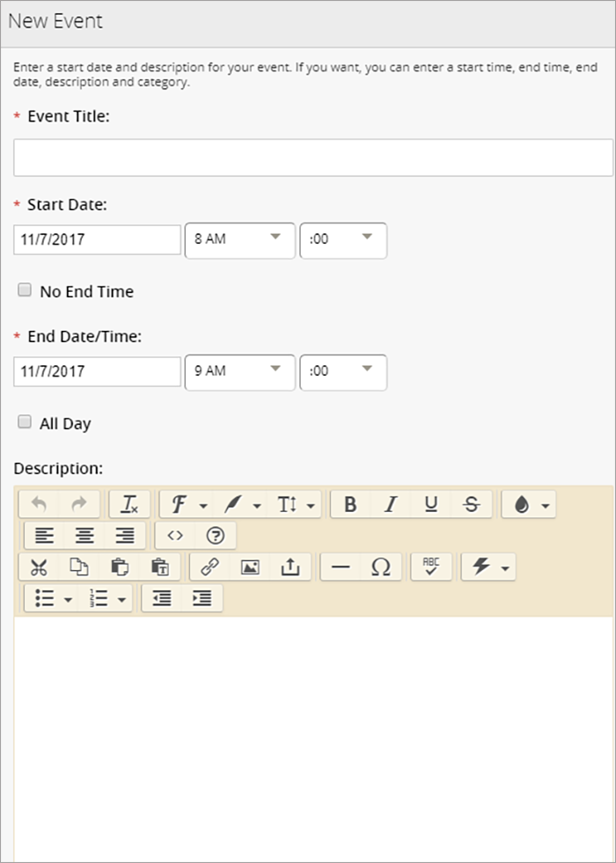616x863 pixels.
Task: Open the end time minutes dropdown
Action: pos(343,371)
